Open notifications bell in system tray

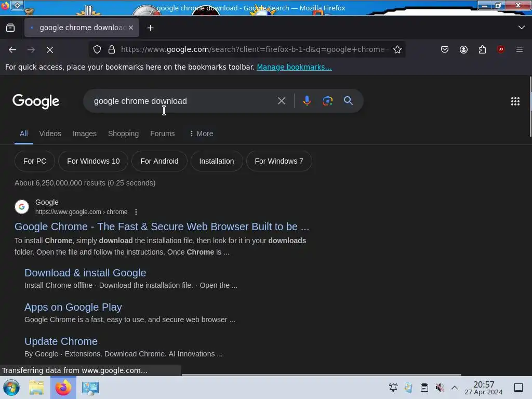tap(393, 388)
